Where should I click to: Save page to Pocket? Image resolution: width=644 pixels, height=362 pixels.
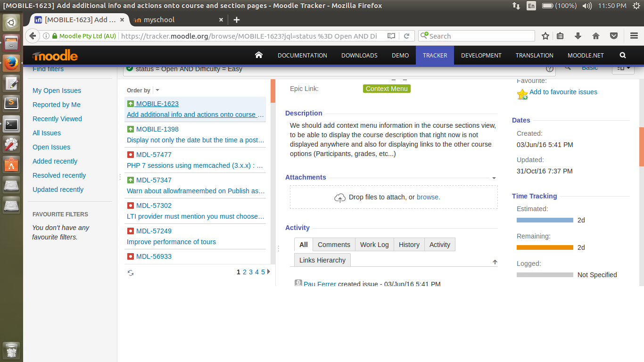click(x=614, y=36)
